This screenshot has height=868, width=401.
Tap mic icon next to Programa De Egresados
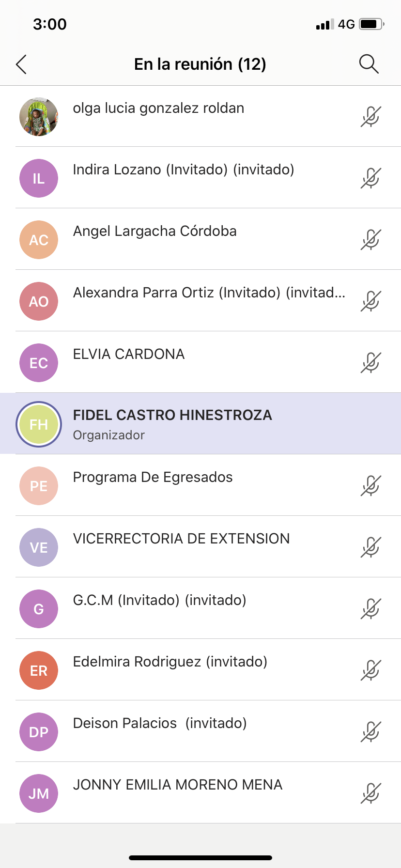click(x=371, y=486)
